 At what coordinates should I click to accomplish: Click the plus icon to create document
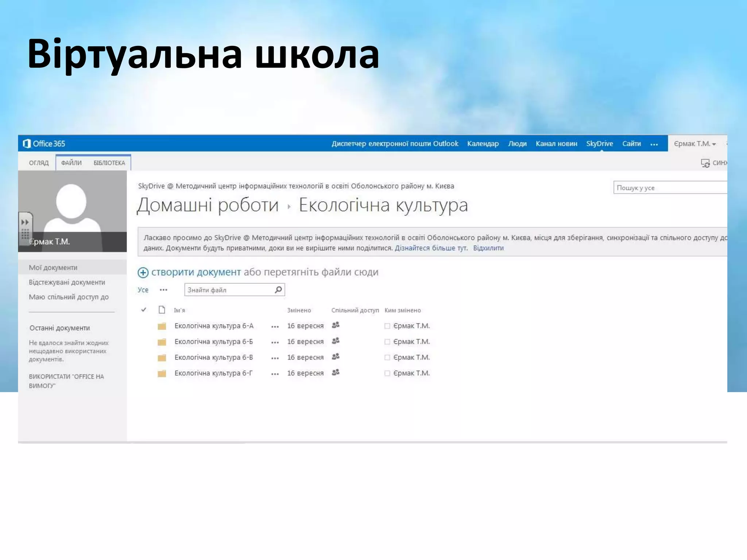pos(143,272)
